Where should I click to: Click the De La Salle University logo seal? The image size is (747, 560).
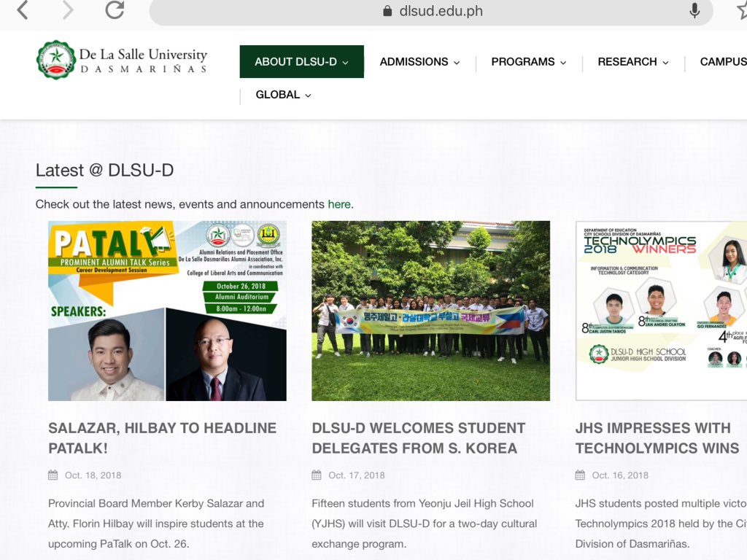[56, 60]
